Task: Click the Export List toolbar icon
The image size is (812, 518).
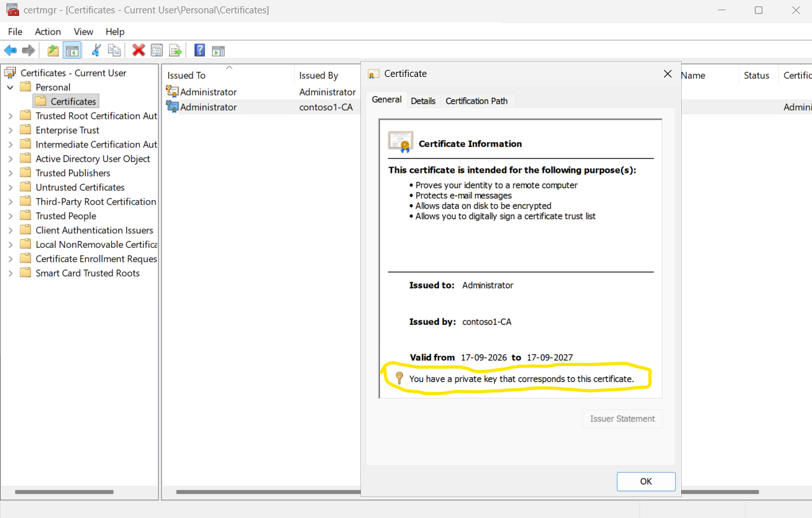Action: tap(175, 50)
